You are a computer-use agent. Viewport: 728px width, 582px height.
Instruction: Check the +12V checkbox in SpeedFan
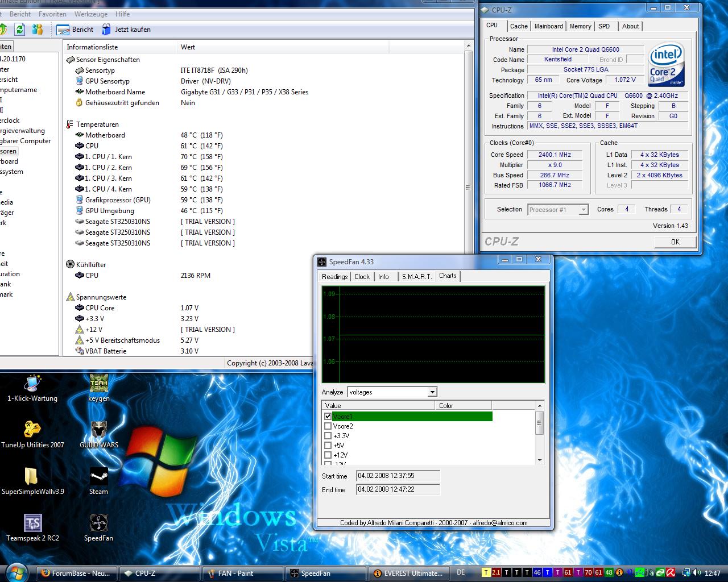(328, 455)
